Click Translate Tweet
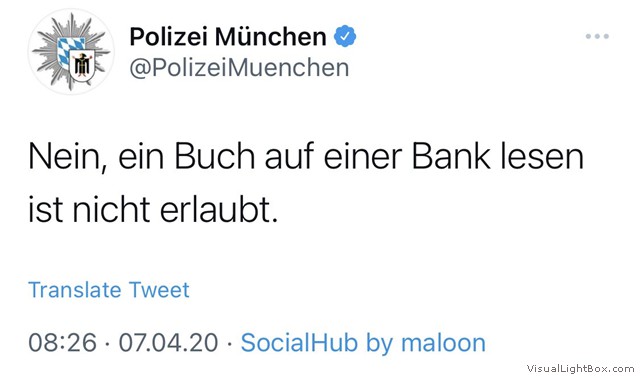This screenshot has width=640, height=378. point(109,290)
